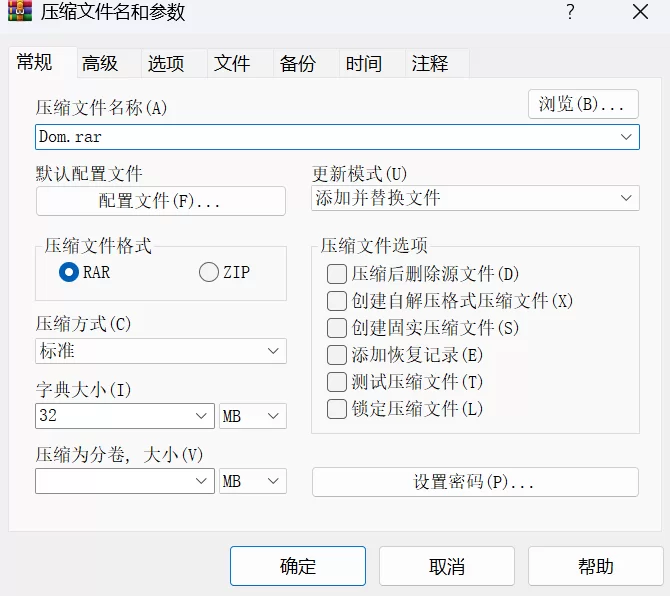Check 测试压缩文件(T) option
This screenshot has height=596, width=670.
click(337, 382)
